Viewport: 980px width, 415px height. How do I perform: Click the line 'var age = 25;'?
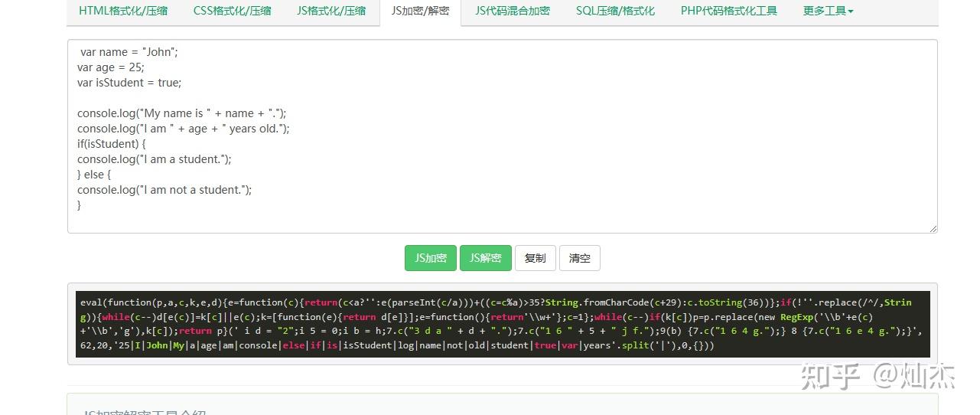tap(110, 67)
